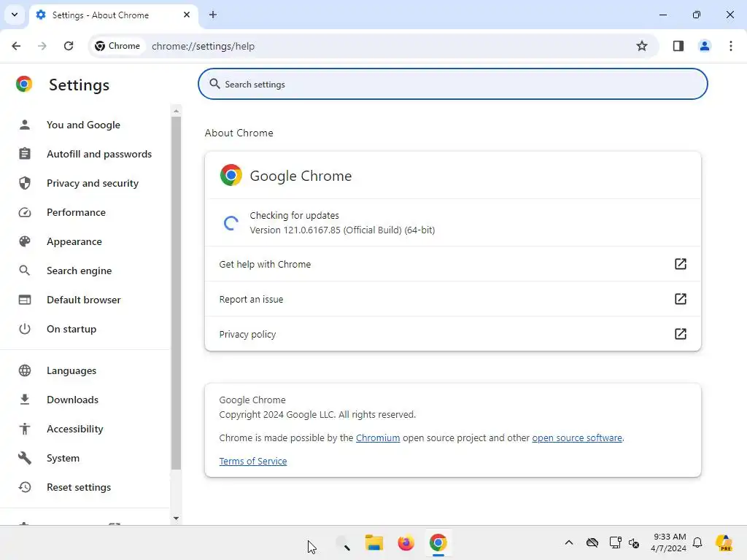
Task: Open the notifications bell icon
Action: coord(697,542)
